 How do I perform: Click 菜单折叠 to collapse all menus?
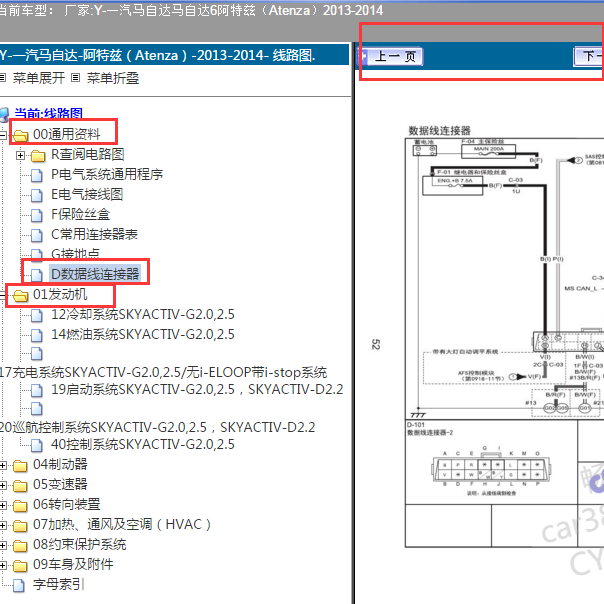pos(113,78)
